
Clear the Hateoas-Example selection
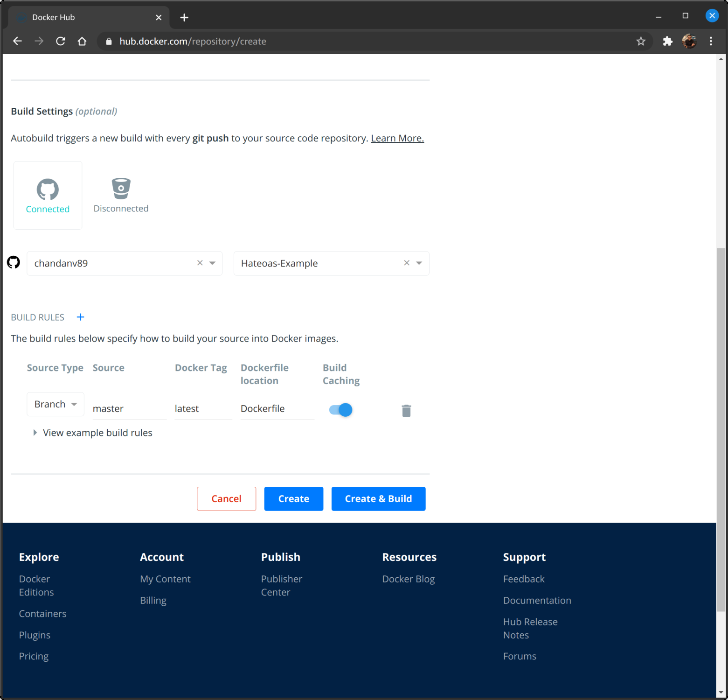406,263
